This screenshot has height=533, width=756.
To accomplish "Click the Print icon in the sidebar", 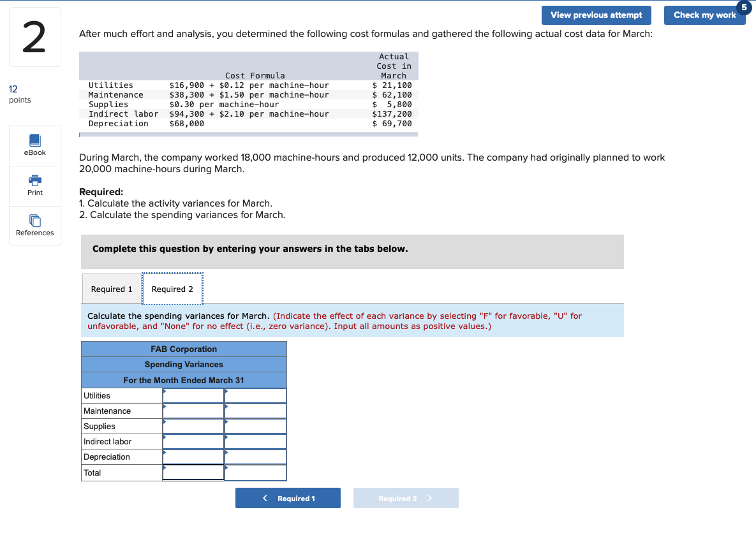I will [34, 186].
